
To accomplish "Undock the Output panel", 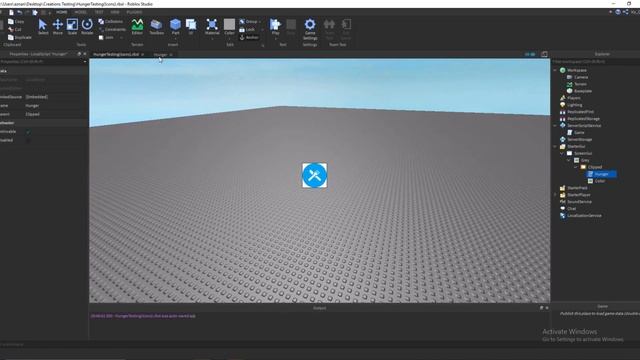I will click(541, 308).
